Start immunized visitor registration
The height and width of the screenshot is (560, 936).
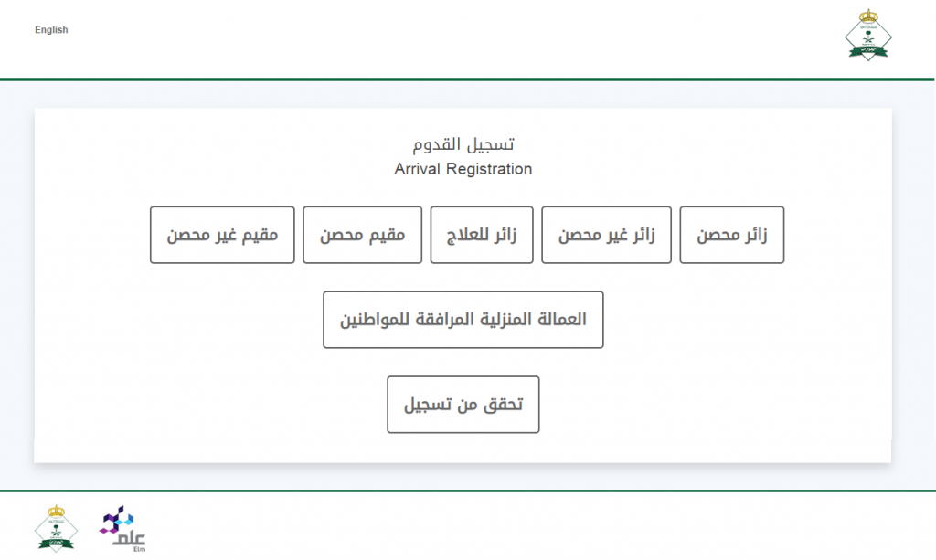click(x=732, y=235)
